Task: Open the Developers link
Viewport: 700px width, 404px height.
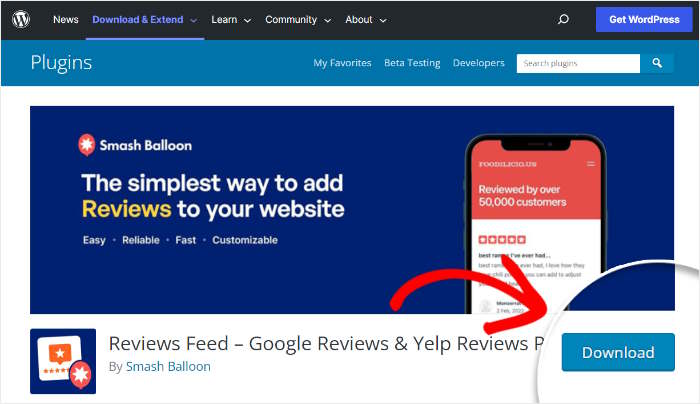Action: (479, 63)
